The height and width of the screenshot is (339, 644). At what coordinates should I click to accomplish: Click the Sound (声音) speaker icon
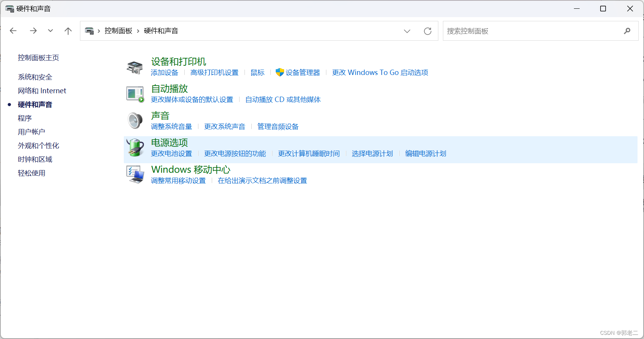click(135, 121)
